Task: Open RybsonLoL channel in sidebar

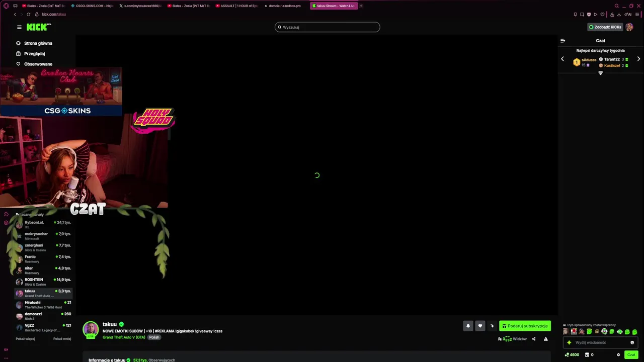Action: tap(43, 224)
